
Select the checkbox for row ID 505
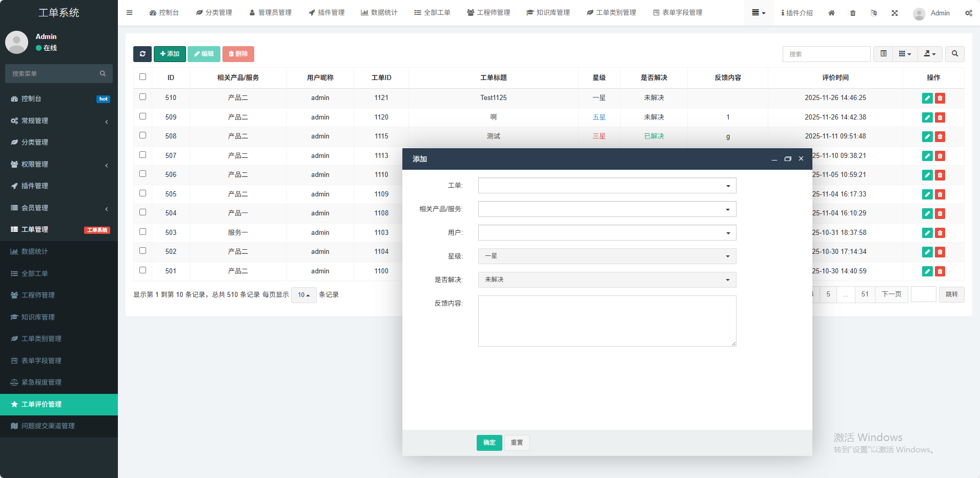tap(143, 193)
